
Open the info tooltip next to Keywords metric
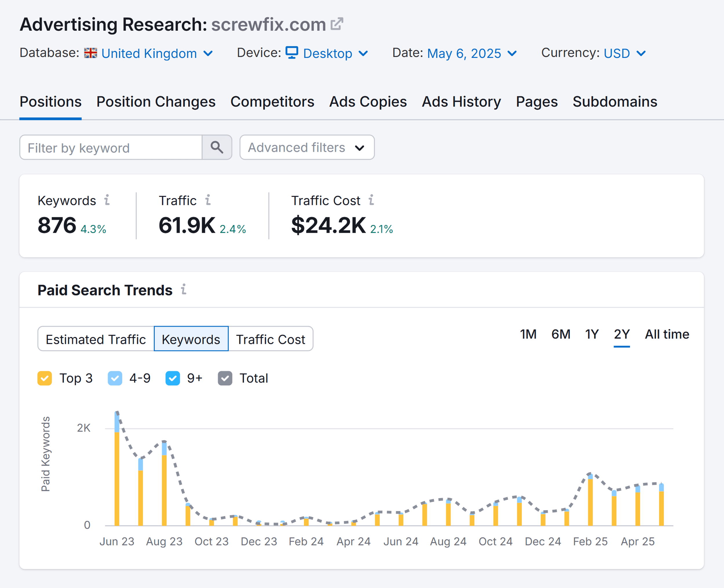click(107, 200)
